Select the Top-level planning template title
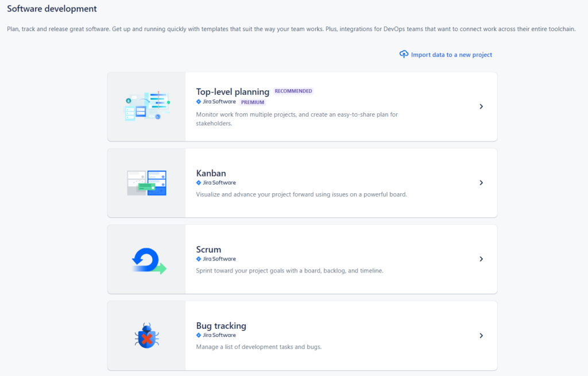Screen dimensions: 588x376 pos(233,91)
